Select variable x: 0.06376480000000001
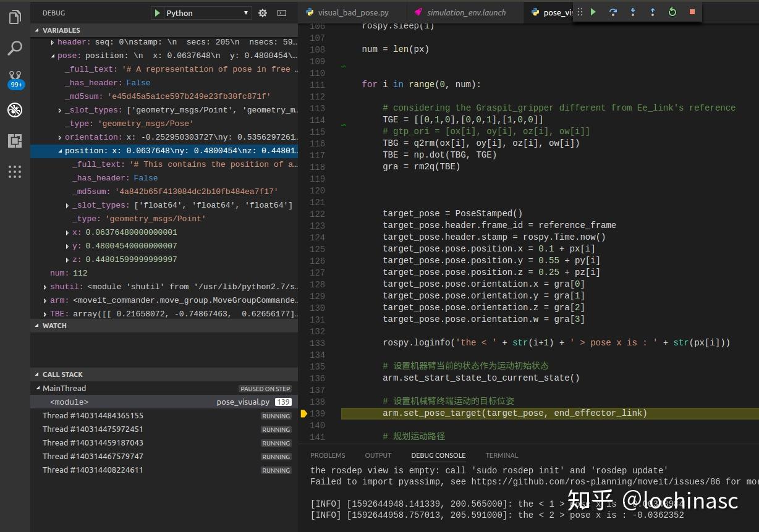Screen dimensions: 759x532 164,232
